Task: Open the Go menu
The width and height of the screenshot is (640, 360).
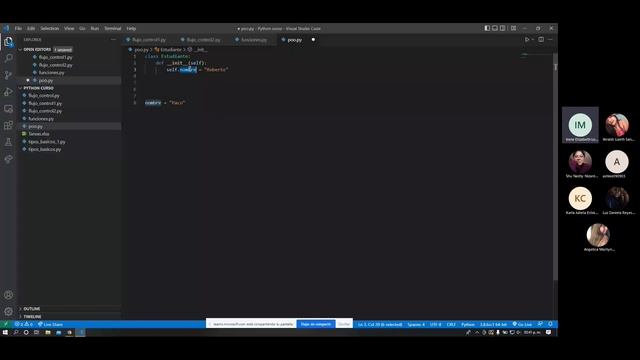Action: (82, 28)
